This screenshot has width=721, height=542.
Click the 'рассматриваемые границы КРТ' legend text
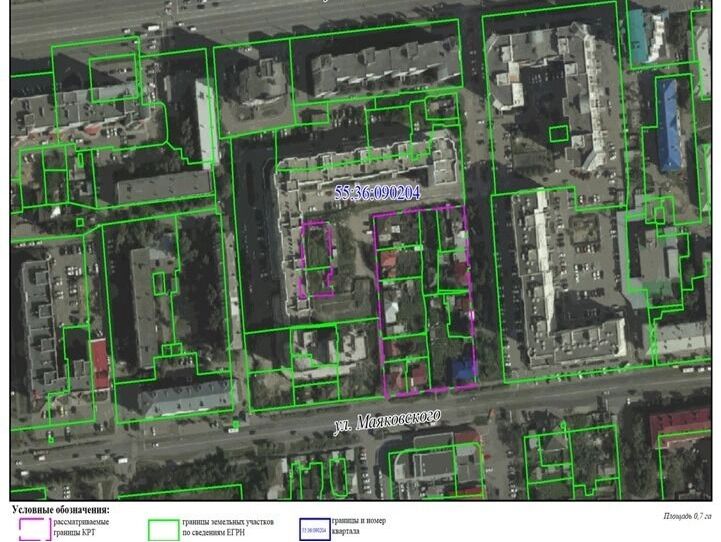click(82, 528)
